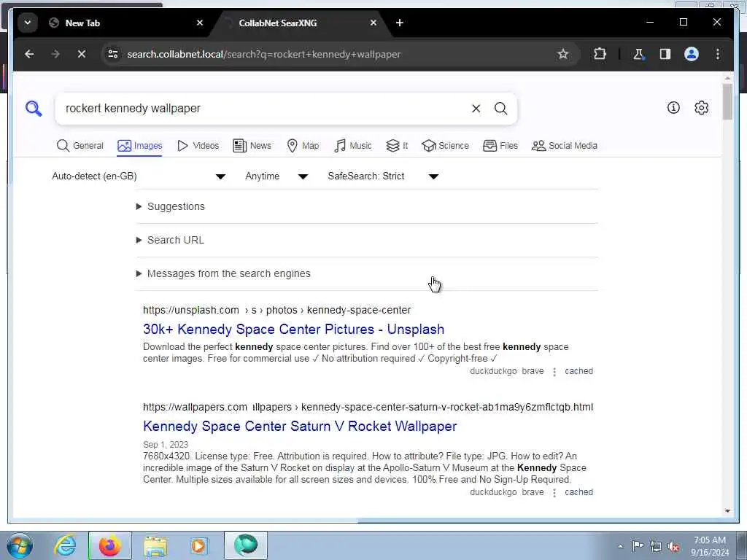Click the SearXNG magnifier logo beside the search box

pyautogui.click(x=34, y=109)
